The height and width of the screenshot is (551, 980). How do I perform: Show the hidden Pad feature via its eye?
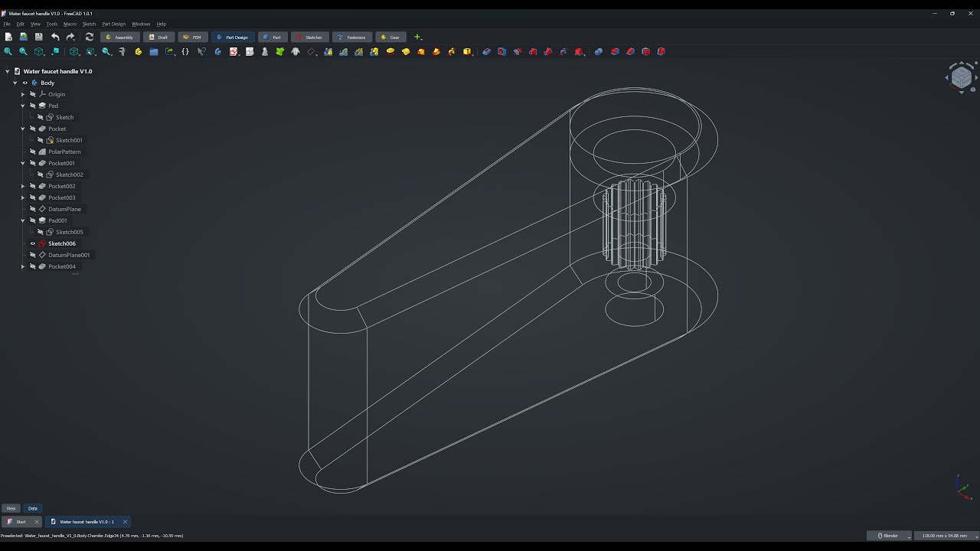point(33,106)
